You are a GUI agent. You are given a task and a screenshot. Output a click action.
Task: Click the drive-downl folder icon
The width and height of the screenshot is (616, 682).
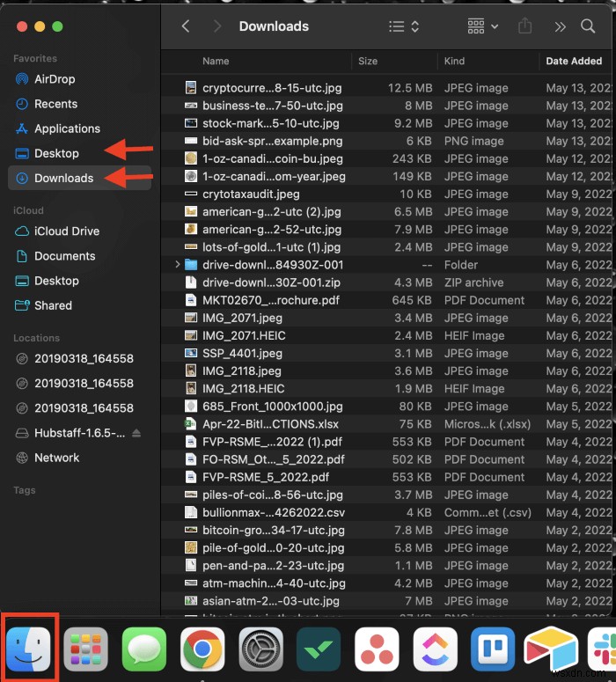coord(191,265)
